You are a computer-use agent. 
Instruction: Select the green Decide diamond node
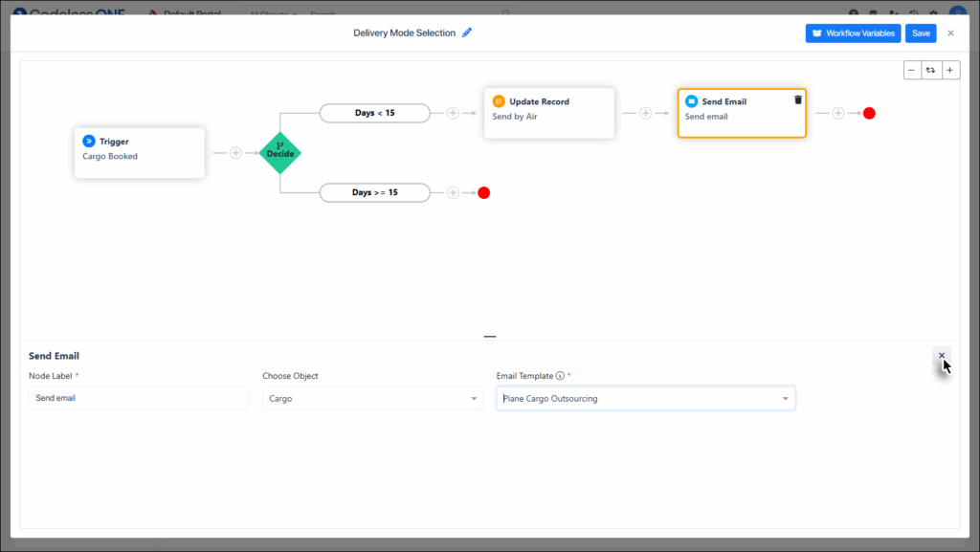click(x=280, y=152)
